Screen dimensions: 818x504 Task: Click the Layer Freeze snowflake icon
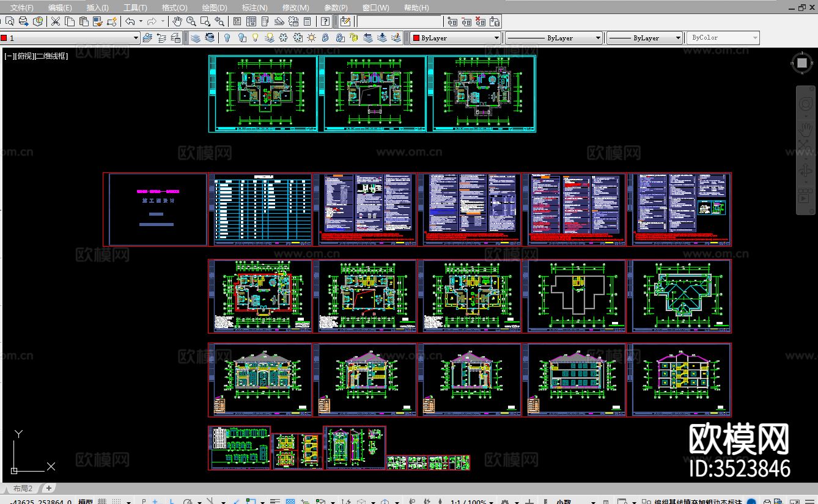click(283, 38)
